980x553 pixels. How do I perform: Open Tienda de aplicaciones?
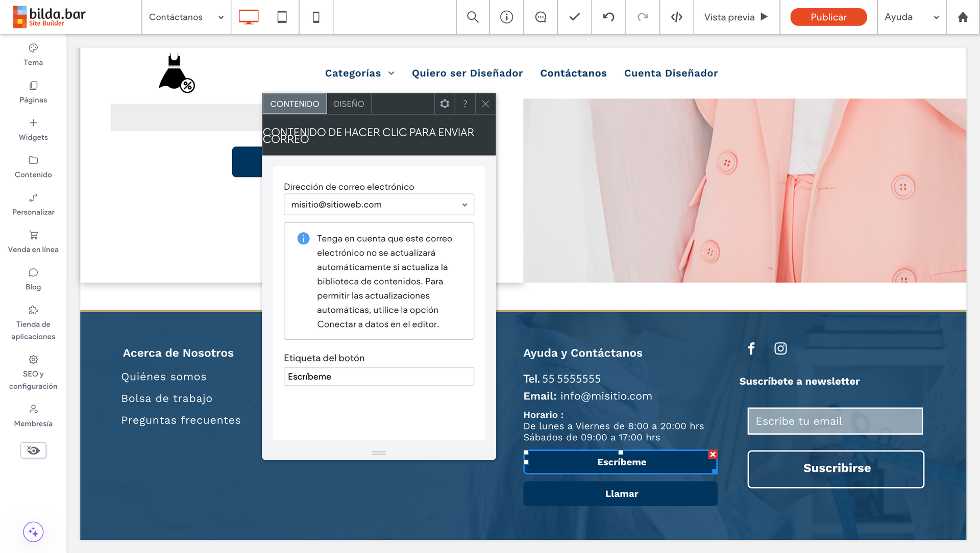(x=33, y=323)
